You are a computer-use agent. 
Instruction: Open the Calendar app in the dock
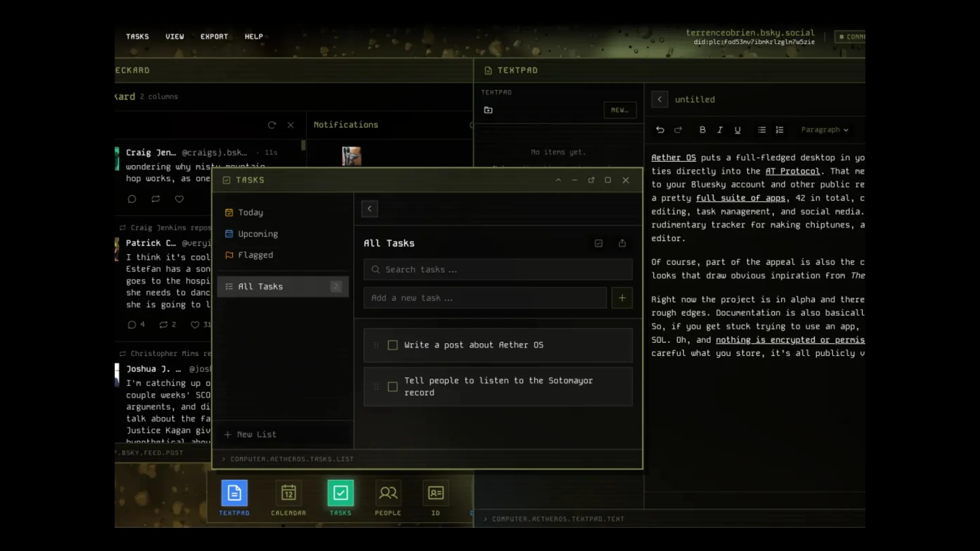point(288,493)
